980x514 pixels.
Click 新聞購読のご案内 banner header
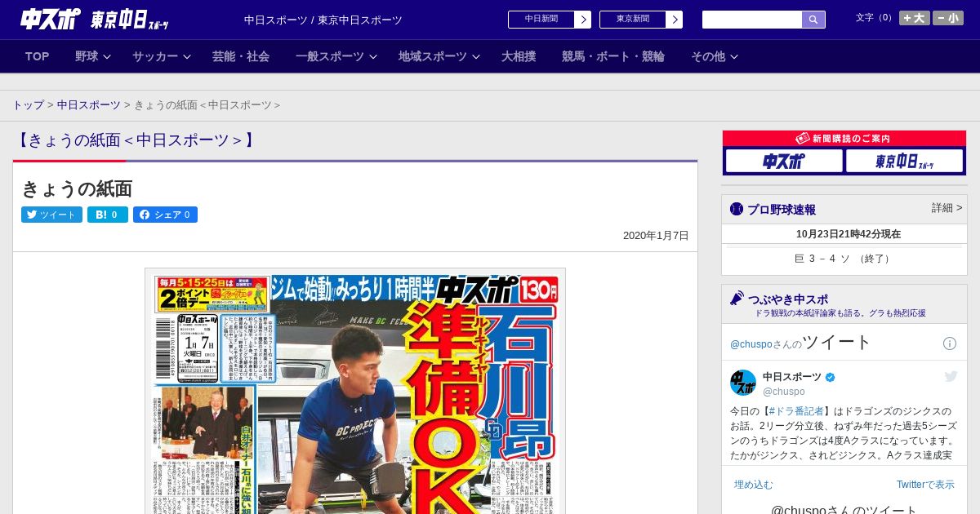[844, 139]
